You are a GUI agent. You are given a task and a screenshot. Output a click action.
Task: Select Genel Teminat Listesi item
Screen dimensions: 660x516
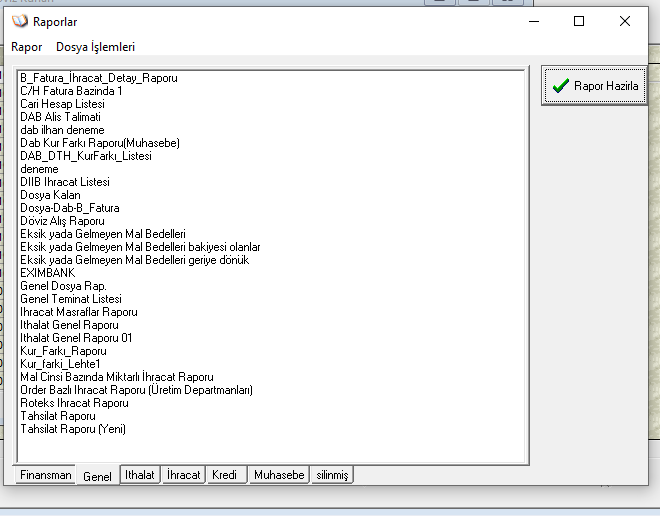click(x=71, y=299)
